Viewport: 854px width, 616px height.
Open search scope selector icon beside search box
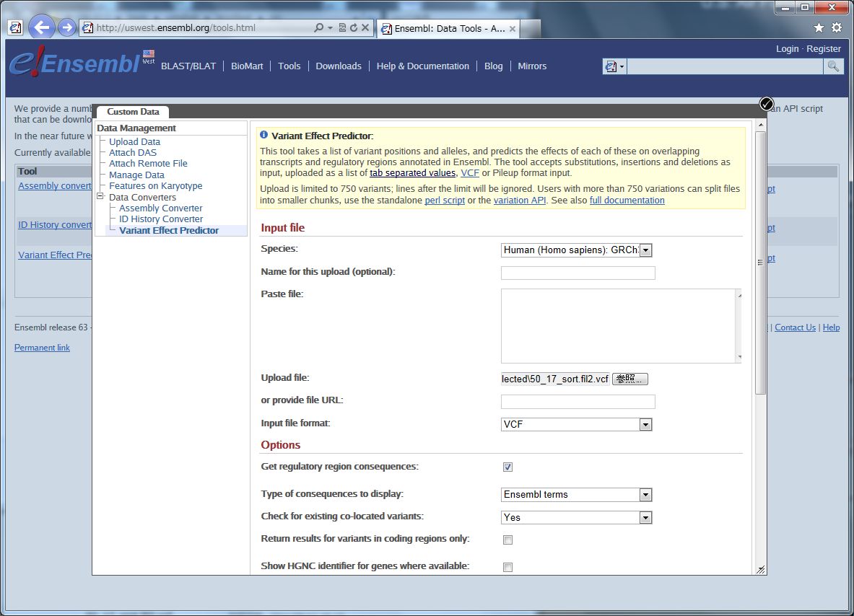[614, 66]
